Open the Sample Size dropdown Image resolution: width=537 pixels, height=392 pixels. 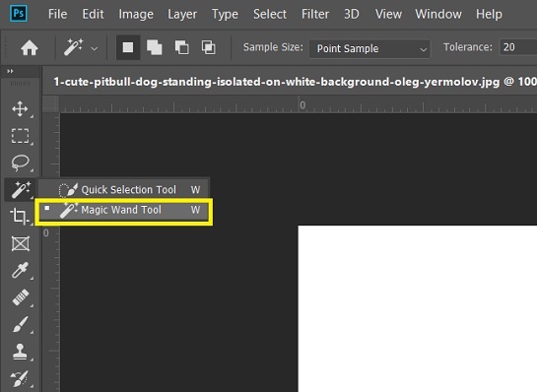point(369,48)
